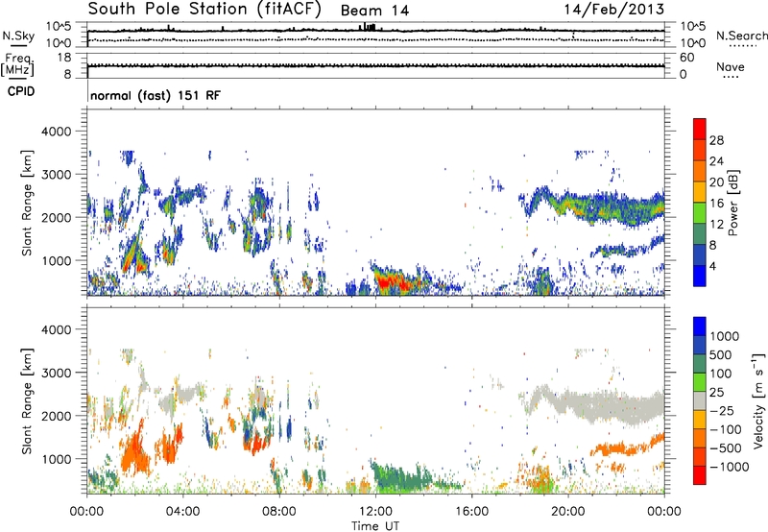Click the "CPID" label

click(21, 91)
